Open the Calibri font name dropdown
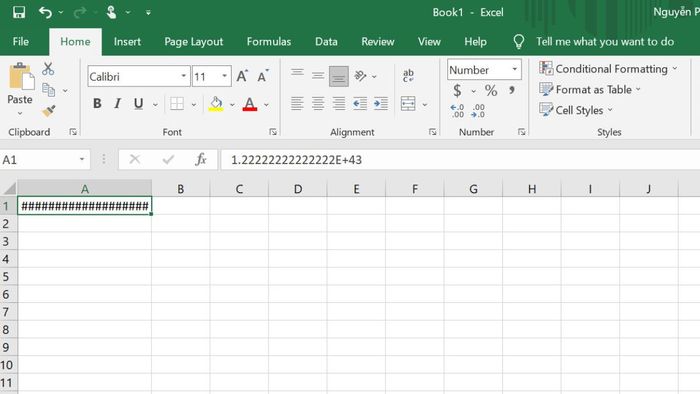The height and width of the screenshot is (394, 700). click(183, 76)
